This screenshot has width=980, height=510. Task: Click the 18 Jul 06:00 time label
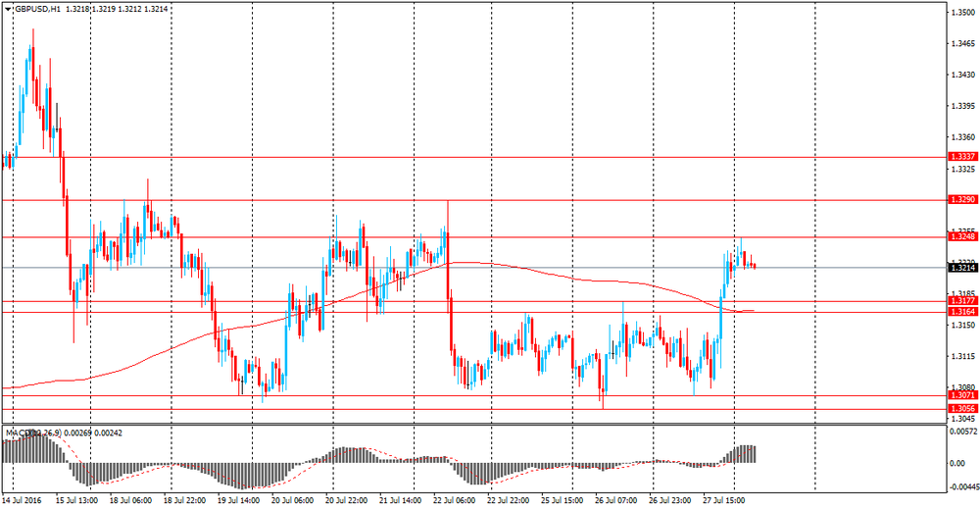pos(131,500)
